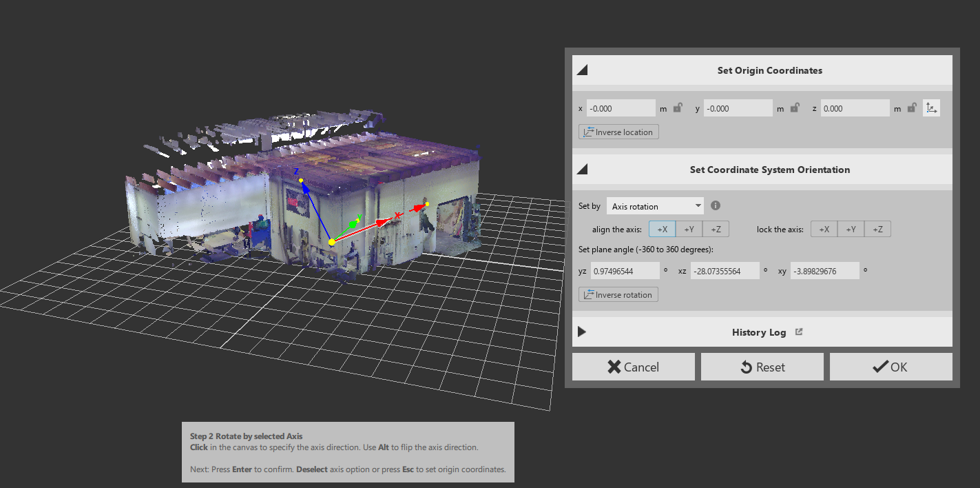Open History Log in pop-out window icon

click(x=799, y=332)
